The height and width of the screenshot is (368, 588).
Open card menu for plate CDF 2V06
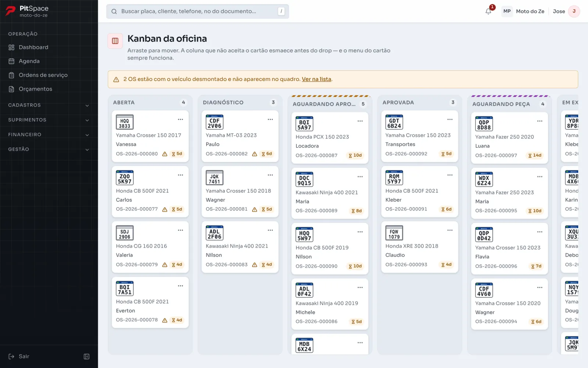click(x=270, y=120)
